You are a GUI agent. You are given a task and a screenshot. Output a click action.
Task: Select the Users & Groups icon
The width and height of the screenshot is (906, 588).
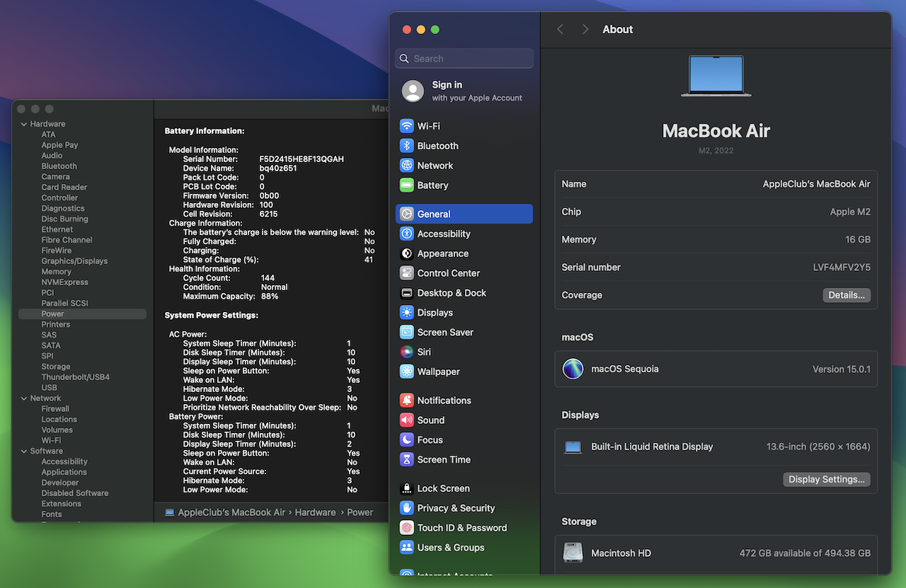406,548
